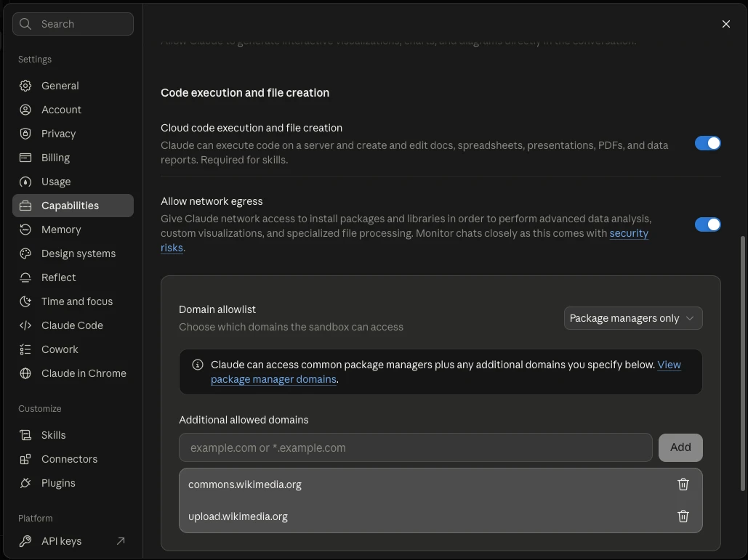Click the Time and focus moon icon
The height and width of the screenshot is (560, 748).
(x=25, y=301)
